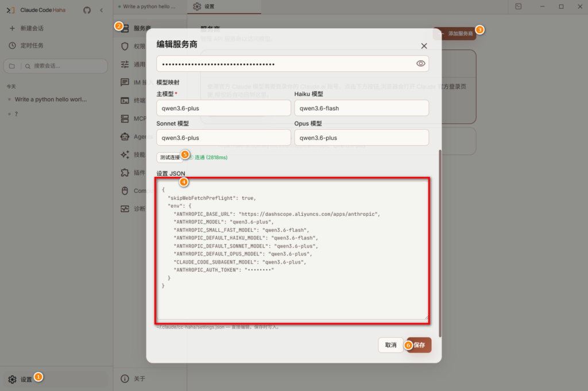Image resolution: width=588 pixels, height=391 pixels.
Task: Click the ANTHROPIC_BASE_URL line in JSON
Action: (x=277, y=214)
